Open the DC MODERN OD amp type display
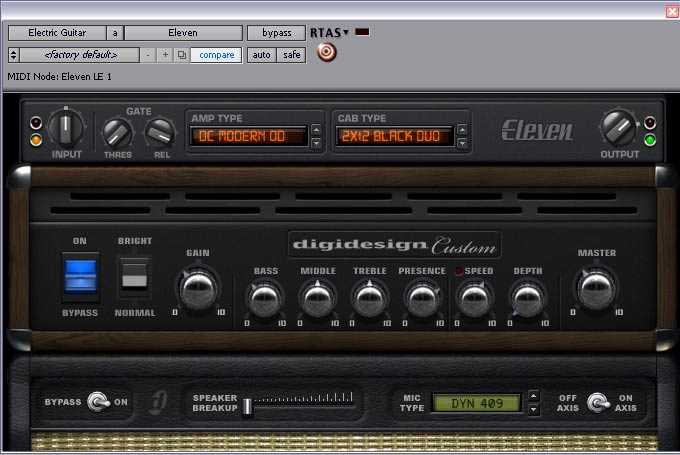The width and height of the screenshot is (680, 455). click(x=248, y=136)
